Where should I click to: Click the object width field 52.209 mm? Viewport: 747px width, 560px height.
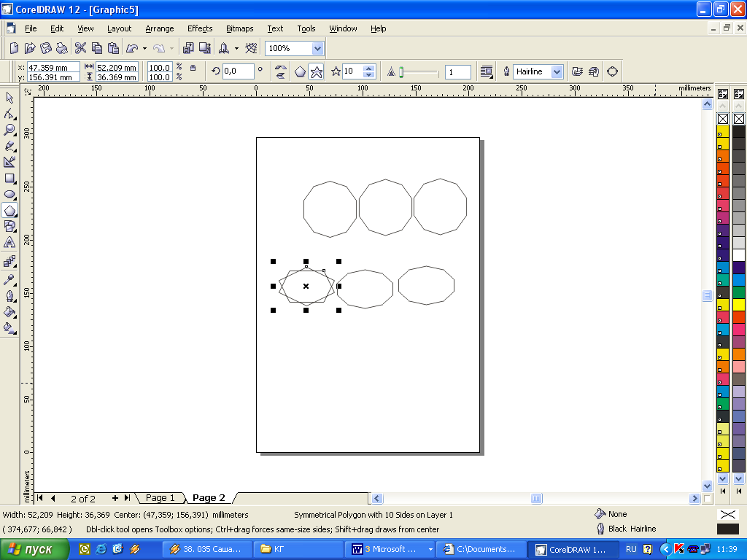117,68
